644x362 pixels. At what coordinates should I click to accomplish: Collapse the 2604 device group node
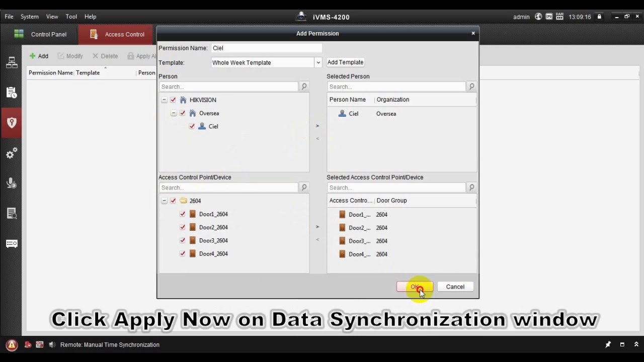click(x=164, y=201)
